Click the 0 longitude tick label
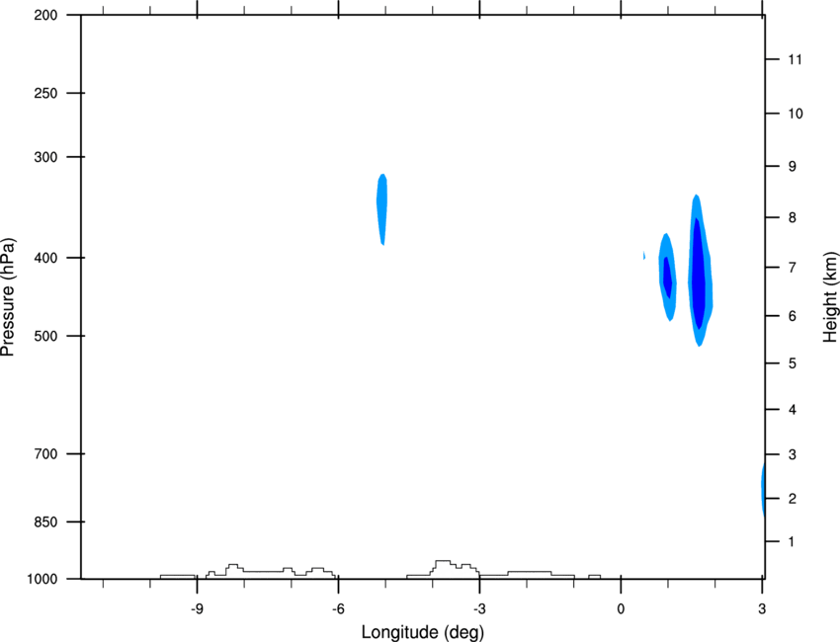Image resolution: width=840 pixels, height=642 pixels. click(x=621, y=608)
